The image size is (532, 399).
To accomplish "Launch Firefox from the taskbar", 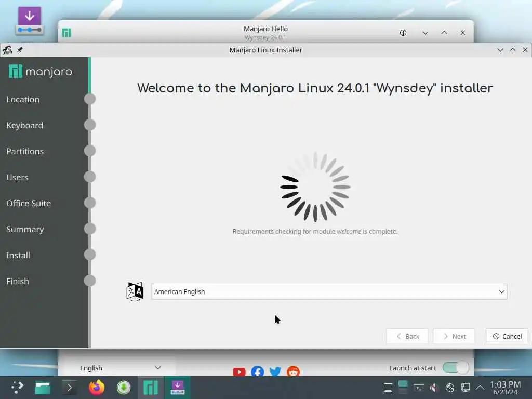I will coord(97,388).
